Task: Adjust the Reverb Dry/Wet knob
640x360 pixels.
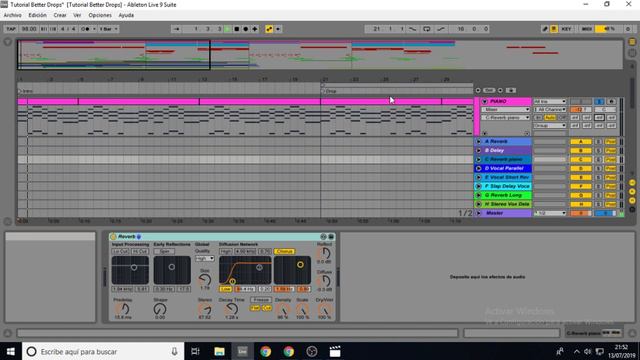Action: (x=324, y=309)
